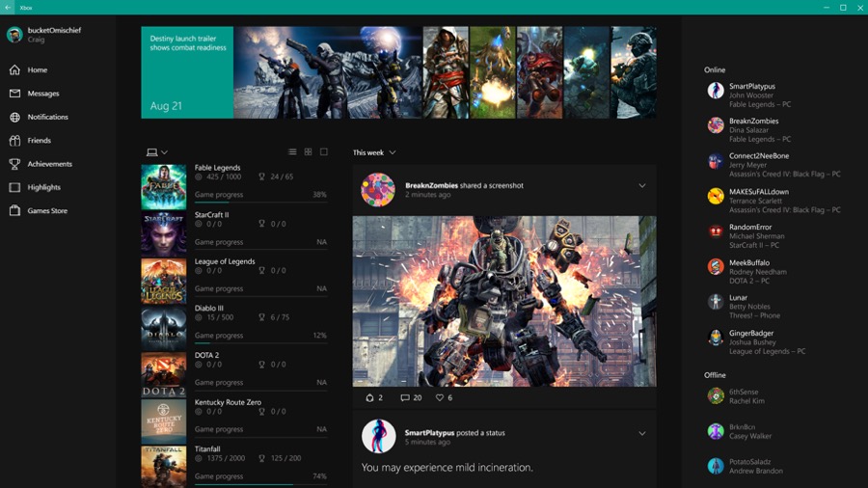This screenshot has height=488, width=868.
Task: Open Diablo III game entry
Action: [234, 328]
